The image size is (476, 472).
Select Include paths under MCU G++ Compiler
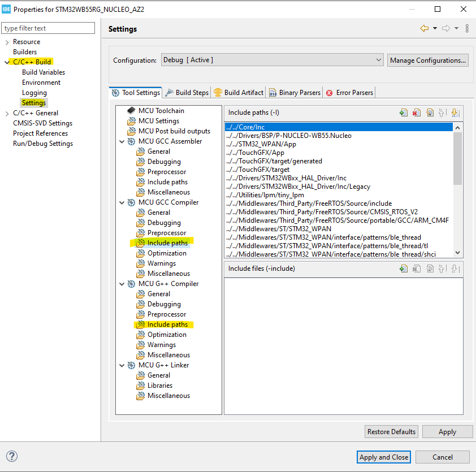[167, 324]
